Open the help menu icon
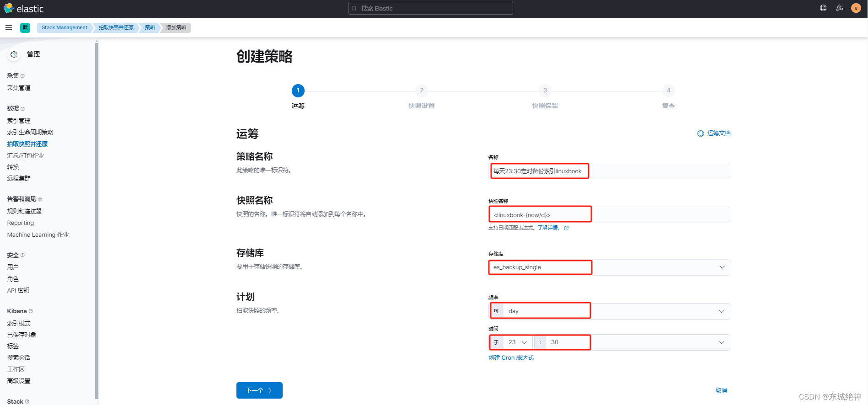This screenshot has height=405, width=868. click(x=823, y=8)
